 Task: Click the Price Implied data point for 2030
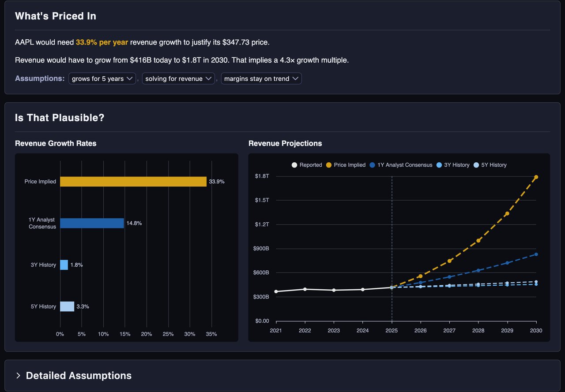pyautogui.click(x=536, y=177)
